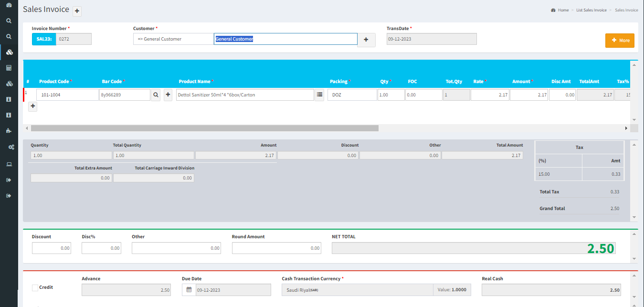The height and width of the screenshot is (307, 644).
Task: Click the Product Name column header
Action: point(194,82)
